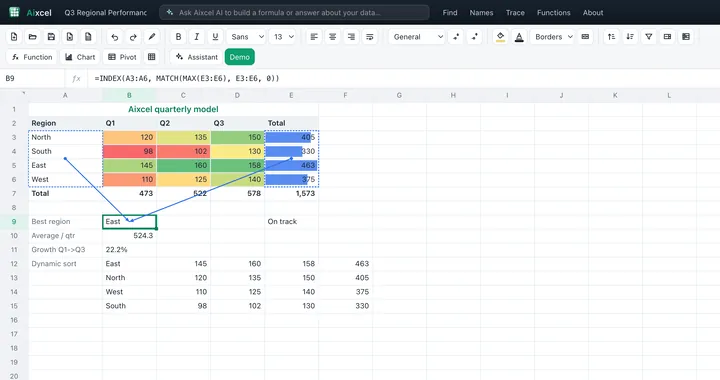Align cell text right
The width and height of the screenshot is (720, 380).
pos(351,37)
